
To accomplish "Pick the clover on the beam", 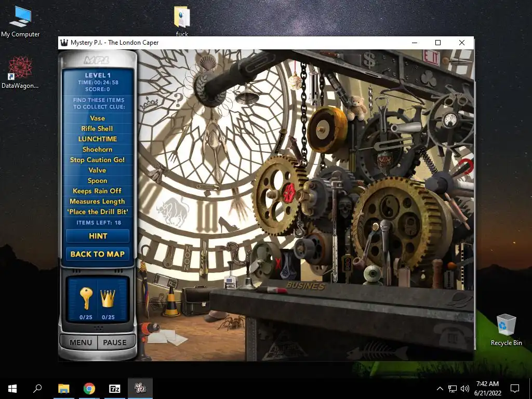I will click(429, 78).
